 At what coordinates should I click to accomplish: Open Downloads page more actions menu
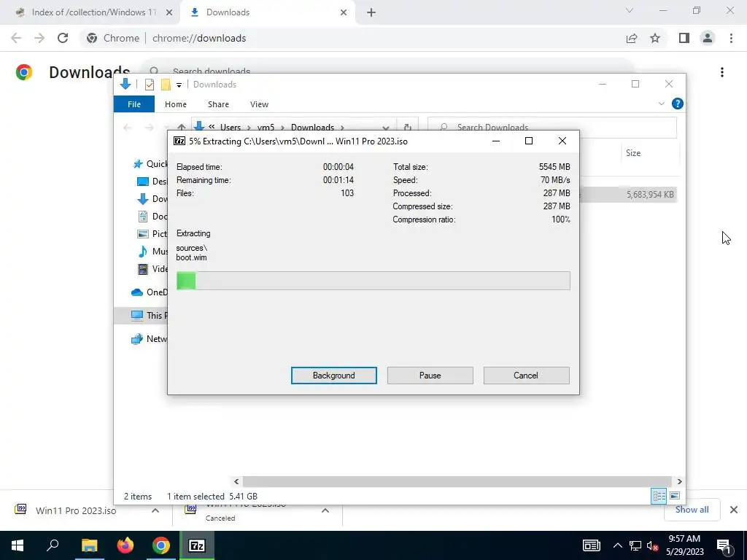[x=722, y=72]
